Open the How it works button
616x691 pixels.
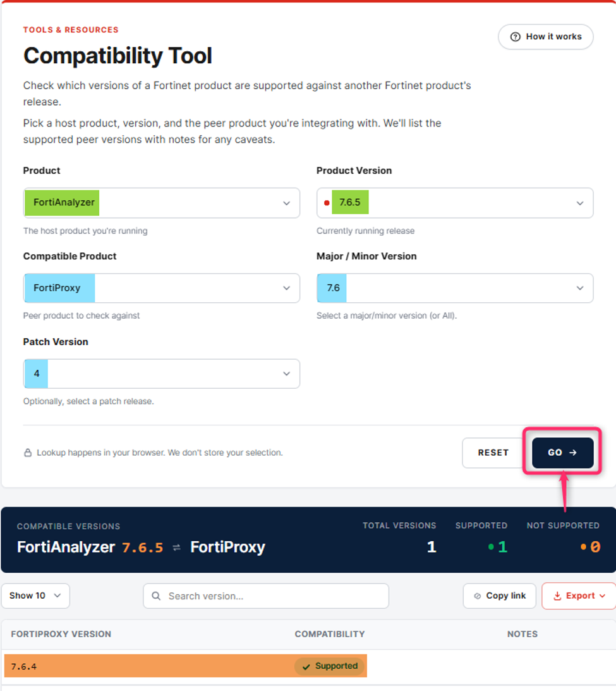[x=545, y=37]
